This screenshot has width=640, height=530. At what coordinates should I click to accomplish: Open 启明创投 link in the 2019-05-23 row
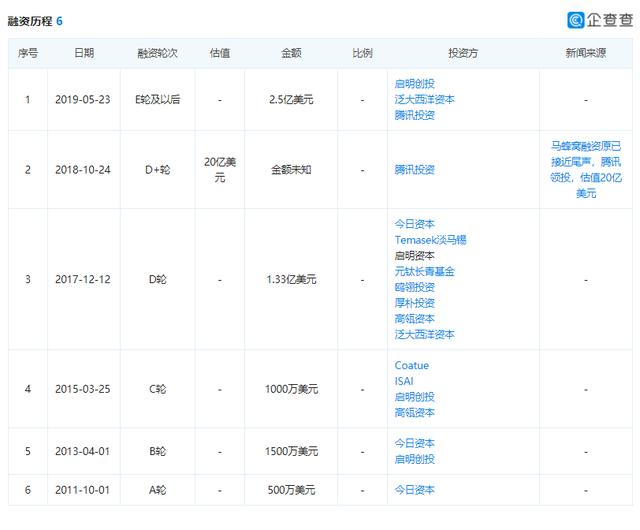click(x=414, y=84)
